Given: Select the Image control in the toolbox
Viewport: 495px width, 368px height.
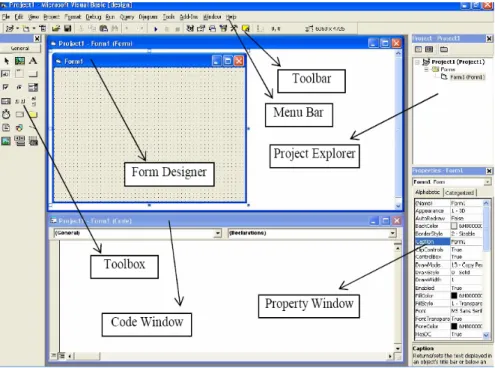Looking at the screenshot, I should click(6, 141).
